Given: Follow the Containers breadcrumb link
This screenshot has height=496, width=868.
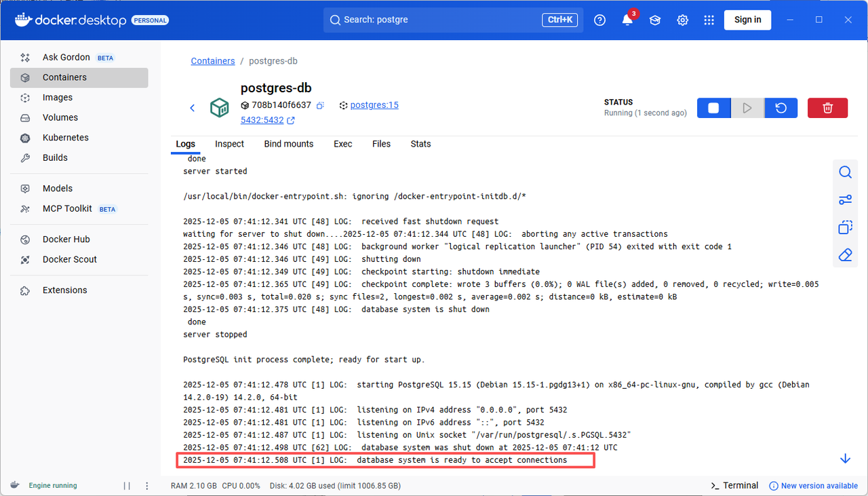Looking at the screenshot, I should click(213, 61).
